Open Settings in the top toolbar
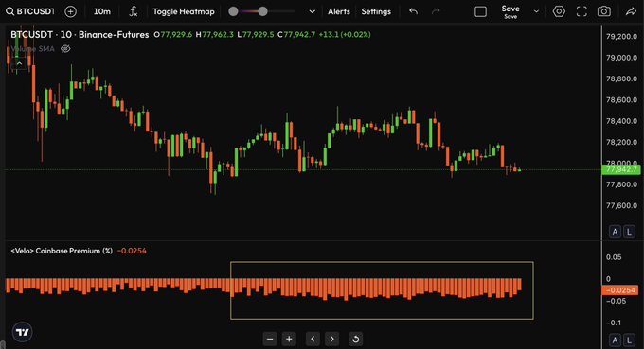The width and height of the screenshot is (644, 349). coord(376,11)
